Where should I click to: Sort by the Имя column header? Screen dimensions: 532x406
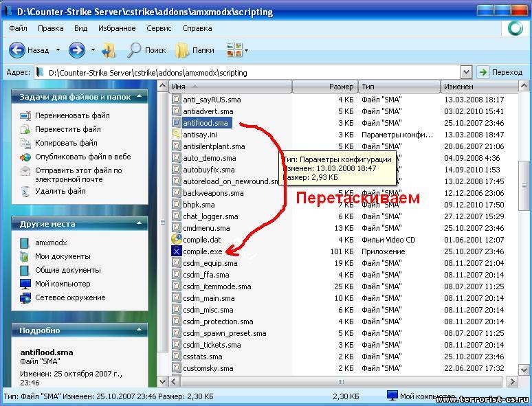point(231,87)
